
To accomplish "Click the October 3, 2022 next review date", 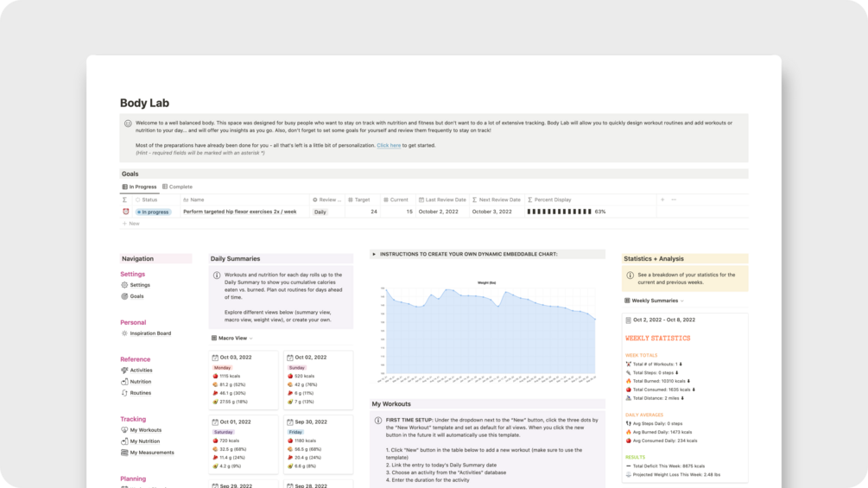I will [491, 212].
